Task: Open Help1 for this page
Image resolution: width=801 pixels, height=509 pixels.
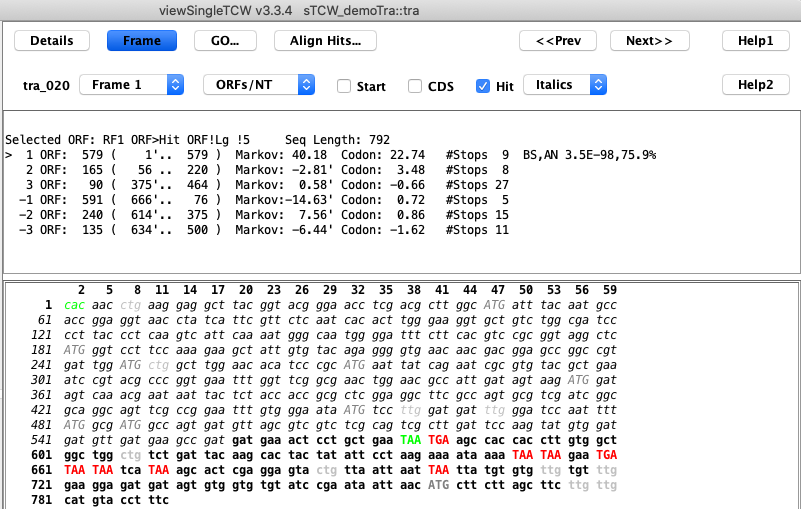Action: coord(756,41)
